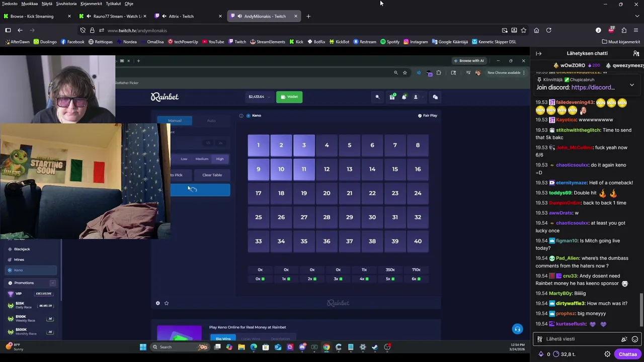644x362 pixels.
Task: Expand the Rainbet profile dropdown arrow
Action: click(x=423, y=97)
